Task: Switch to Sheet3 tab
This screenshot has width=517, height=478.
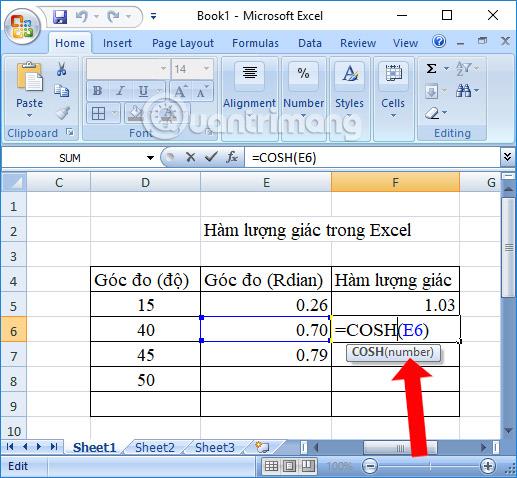Action: point(215,447)
